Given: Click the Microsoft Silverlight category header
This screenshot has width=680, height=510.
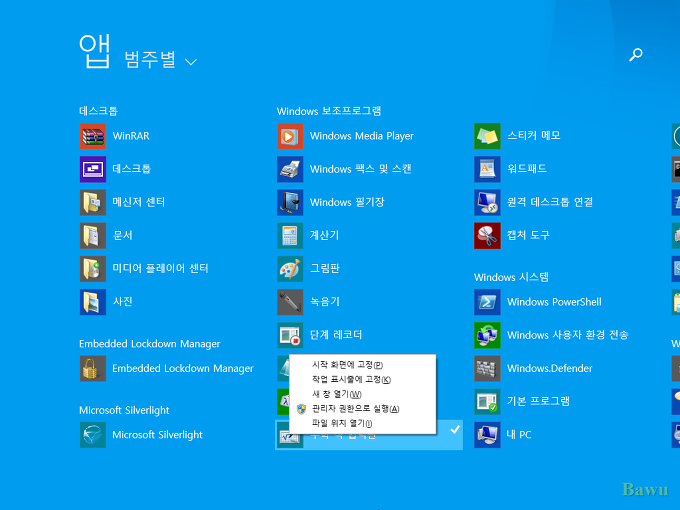Looking at the screenshot, I should click(x=124, y=410).
